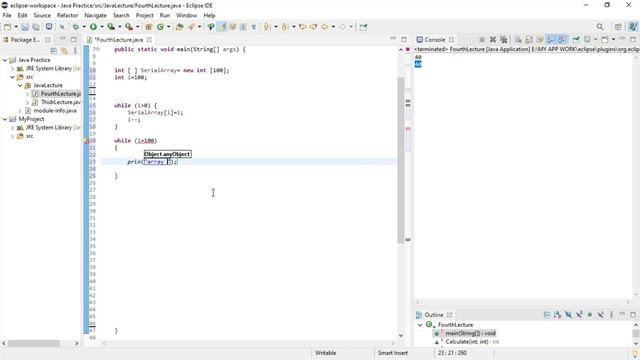Open the Source menu

[x=42, y=15]
